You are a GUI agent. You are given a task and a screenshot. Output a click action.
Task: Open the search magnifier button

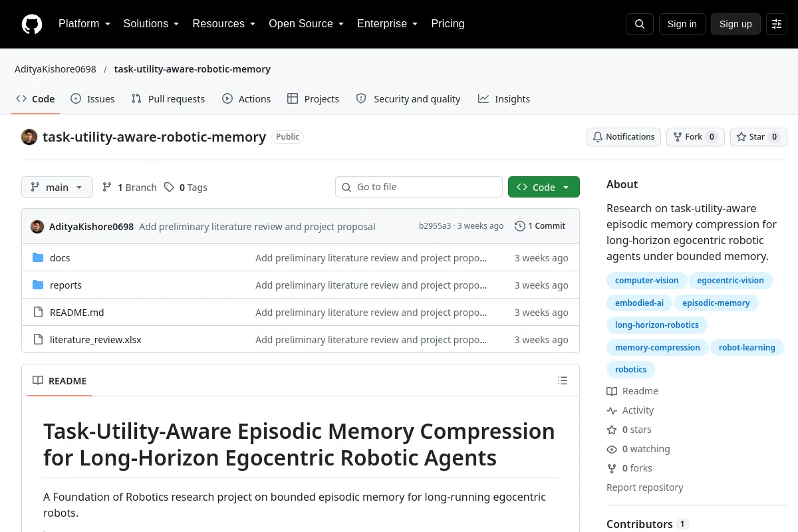(x=640, y=24)
